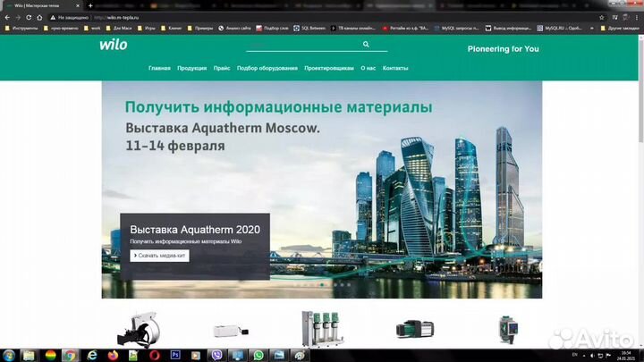This screenshot has height=362, width=644.
Task: Open the small white pump unit thumbnail
Action: (x=231, y=331)
